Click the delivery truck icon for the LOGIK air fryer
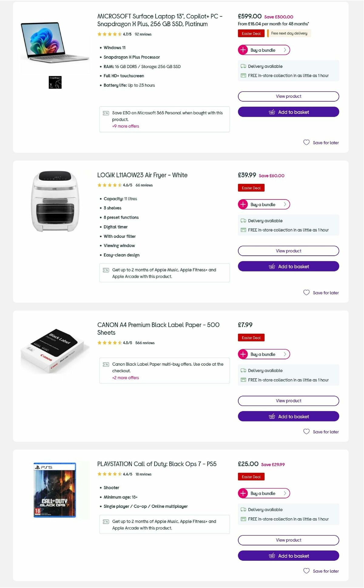The height and width of the screenshot is (588, 364). pos(243,221)
